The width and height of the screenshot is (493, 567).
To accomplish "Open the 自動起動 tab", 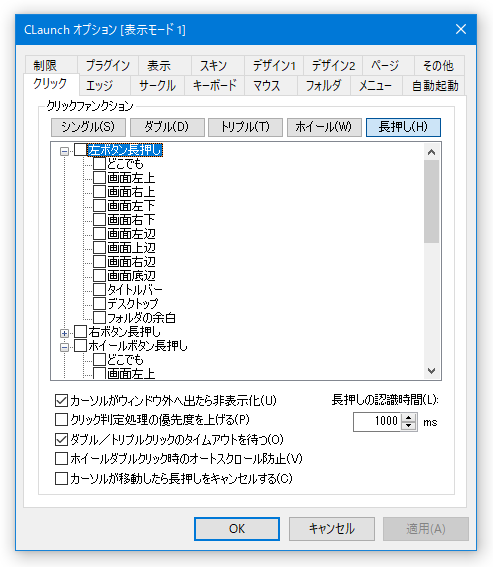I will tap(434, 86).
